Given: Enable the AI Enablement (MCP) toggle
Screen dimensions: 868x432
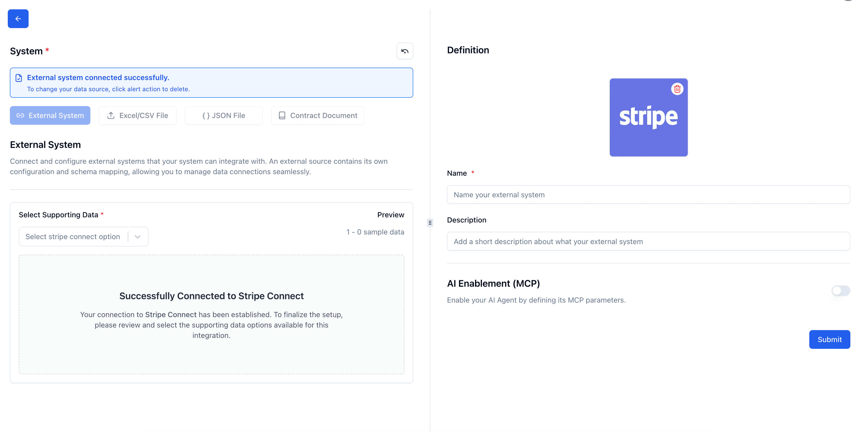Looking at the screenshot, I should (x=840, y=291).
